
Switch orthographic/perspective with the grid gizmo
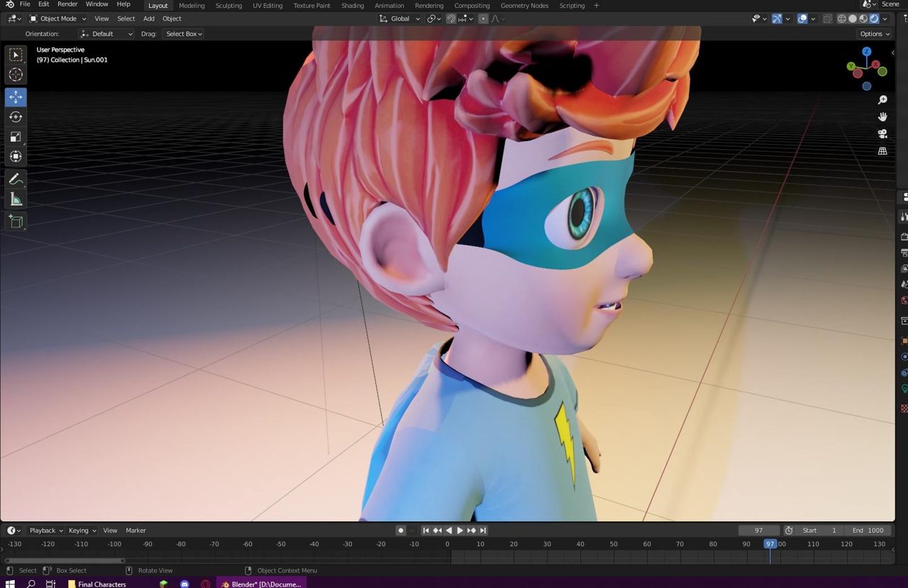point(882,151)
